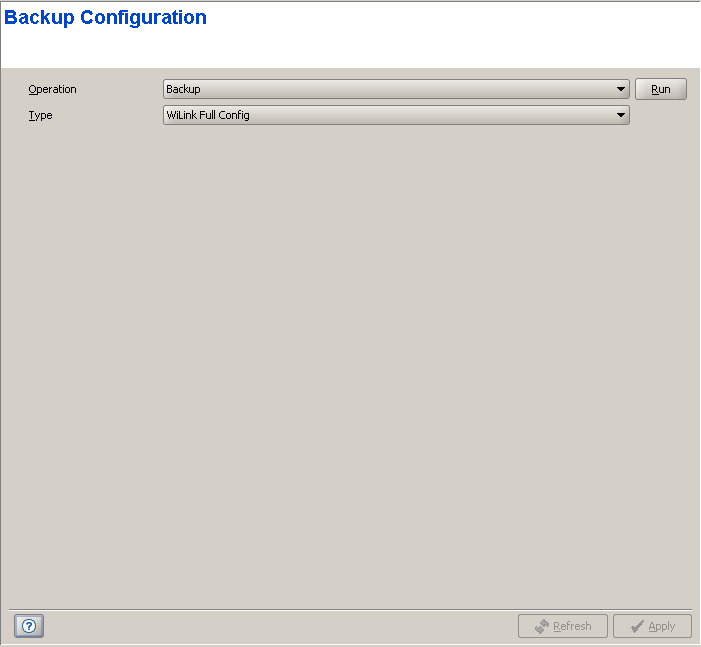701x647 pixels.
Task: Click the Backup Configuration heading
Action: 106,18
